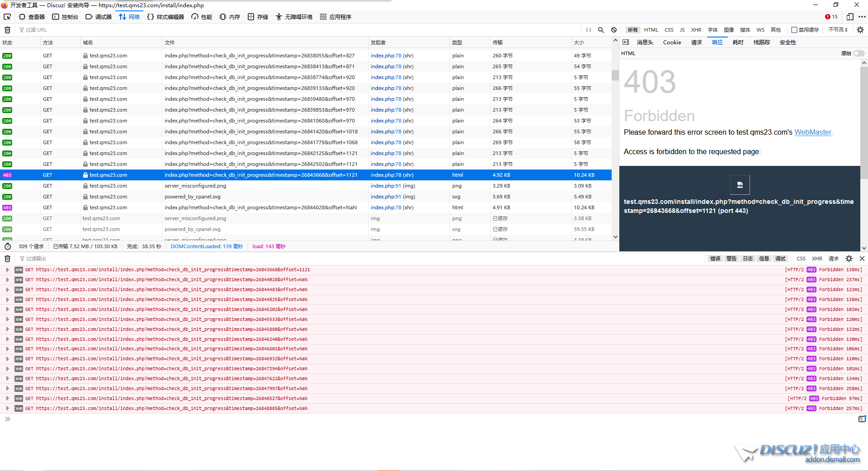868x471 pixels.
Task: Open the devtools three-dot menu
Action: point(862,17)
